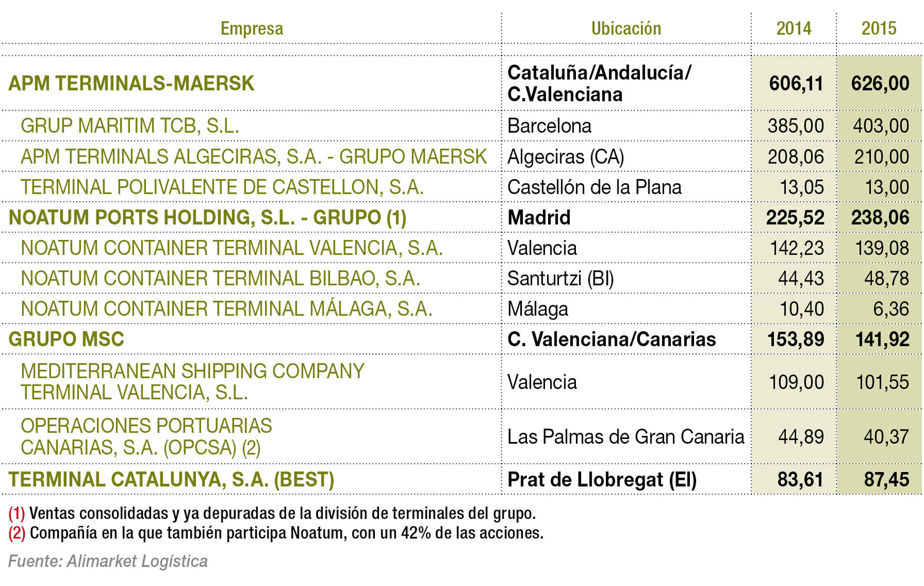924x586 pixels.
Task: Click Las Palmas de Gran Canaria cell
Action: 625,436
